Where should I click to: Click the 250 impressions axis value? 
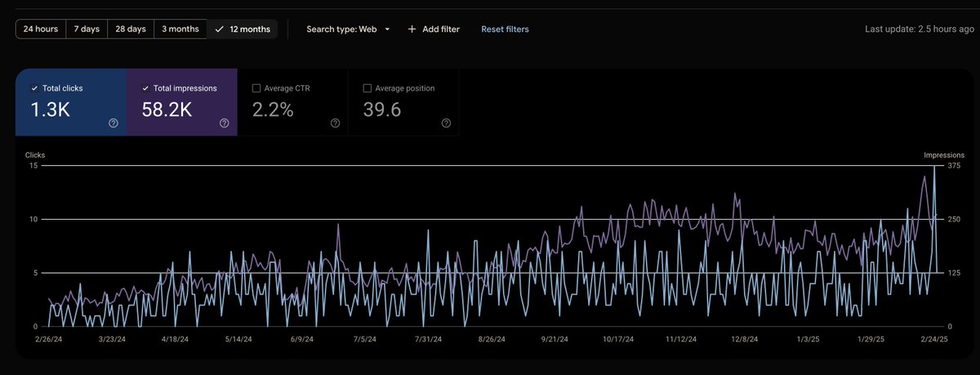(955, 219)
